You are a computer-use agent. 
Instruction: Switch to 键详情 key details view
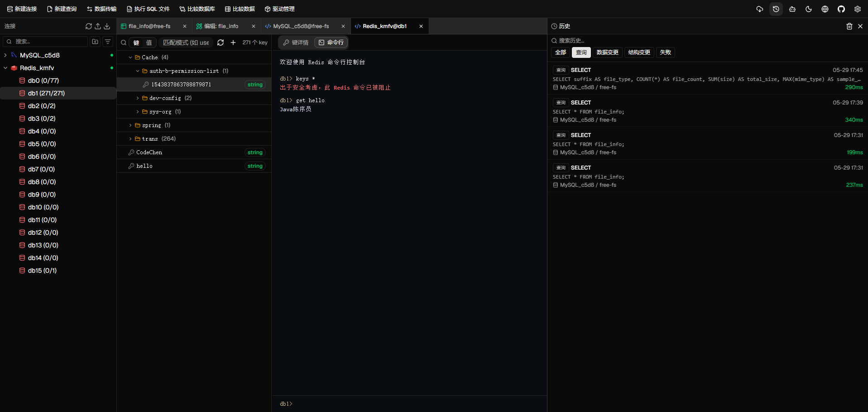(296, 43)
